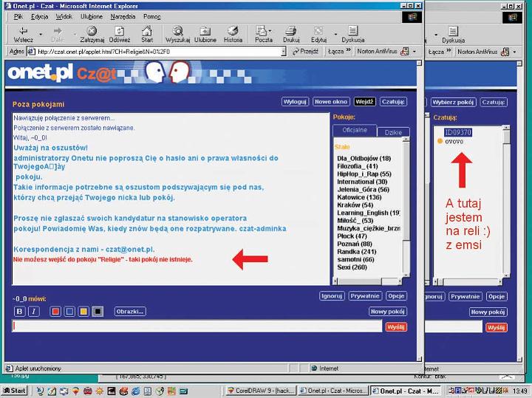Click the taskbar clock showing 13:49

[x=519, y=391]
